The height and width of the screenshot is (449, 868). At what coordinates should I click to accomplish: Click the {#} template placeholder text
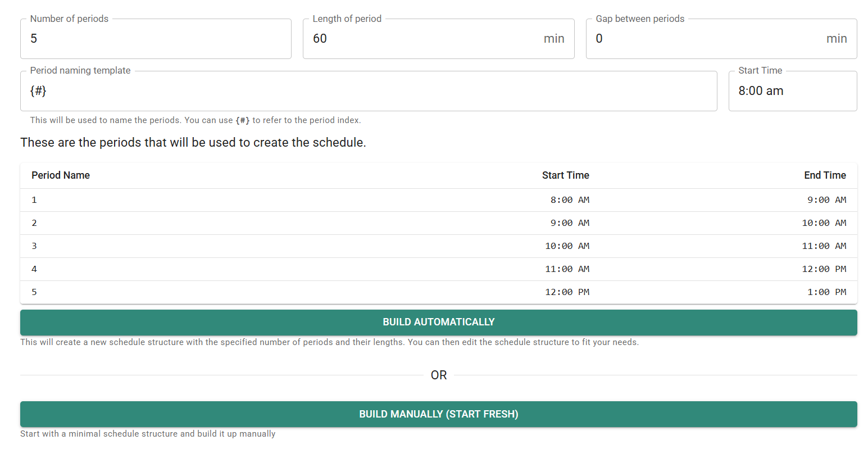click(x=37, y=90)
